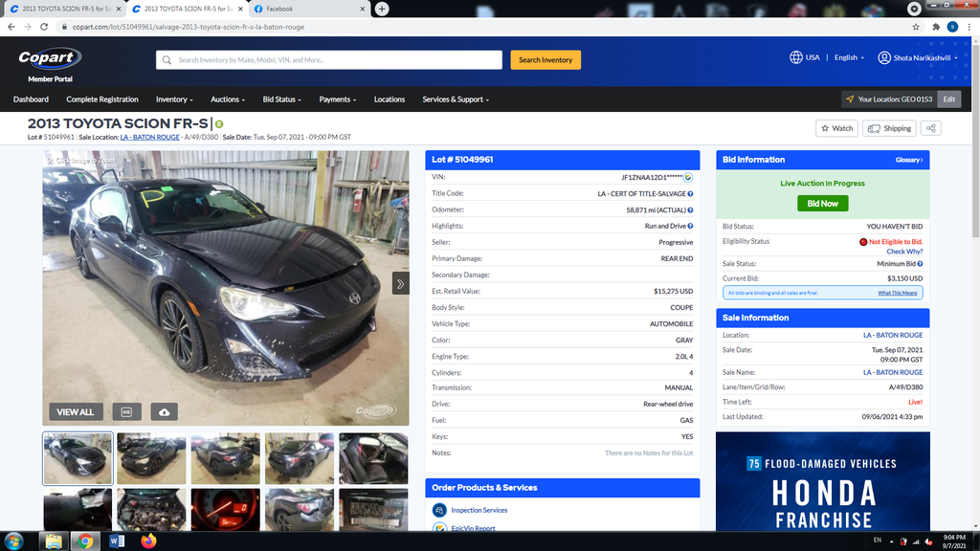Expand the Inventory menu
980x551 pixels.
point(174,99)
